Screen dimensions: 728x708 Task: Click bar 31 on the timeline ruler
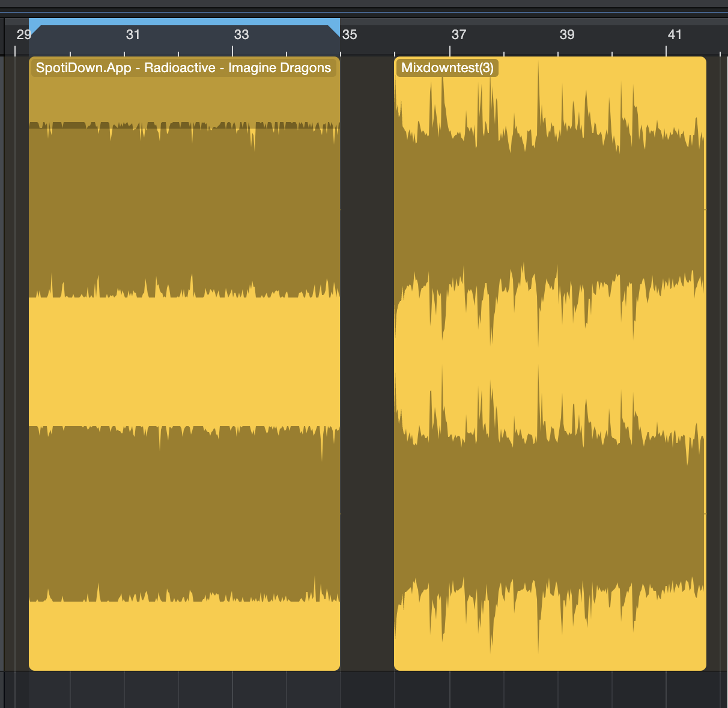click(133, 35)
